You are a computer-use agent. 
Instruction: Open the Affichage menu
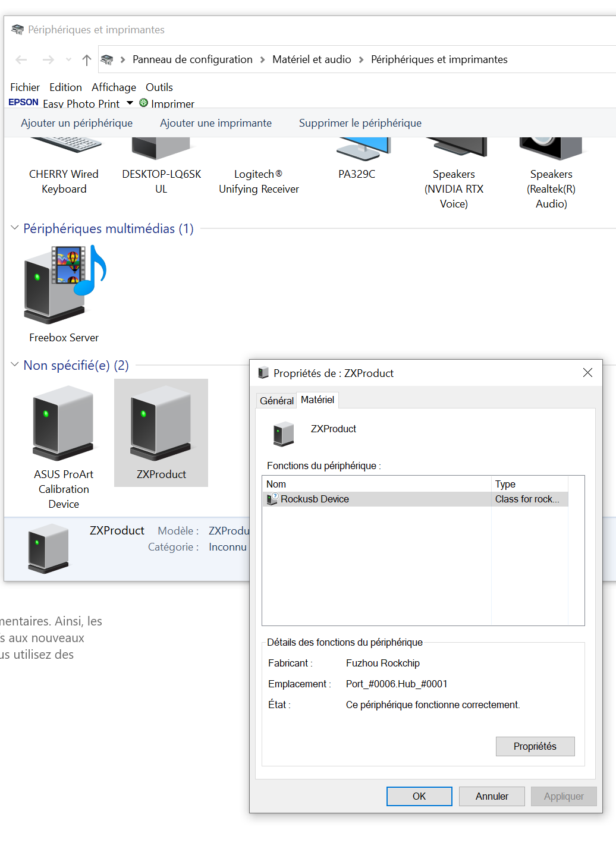pyautogui.click(x=114, y=87)
